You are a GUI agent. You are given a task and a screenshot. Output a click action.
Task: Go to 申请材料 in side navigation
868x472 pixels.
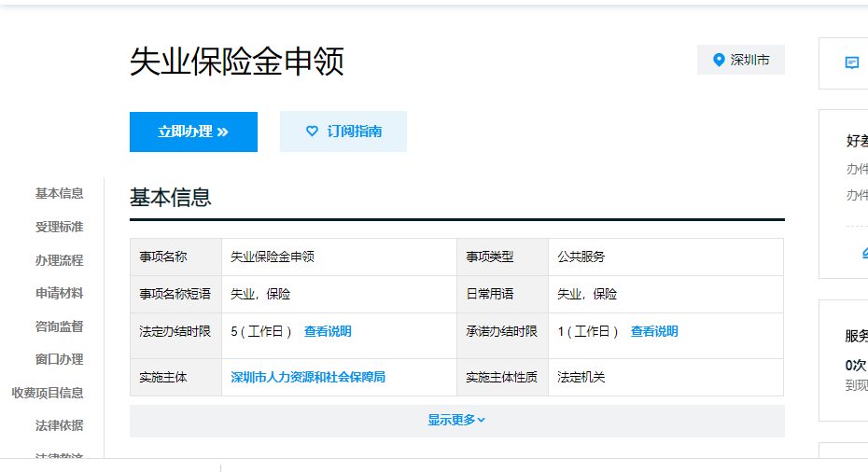pos(59,293)
